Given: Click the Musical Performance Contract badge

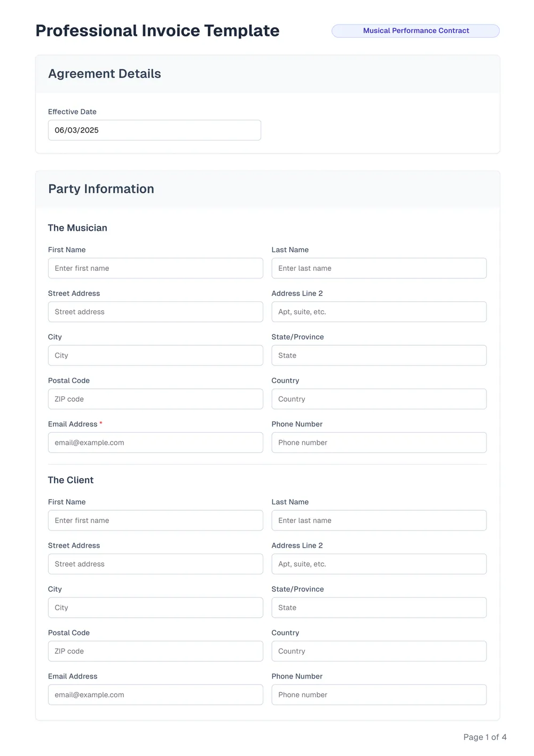Looking at the screenshot, I should click(415, 30).
